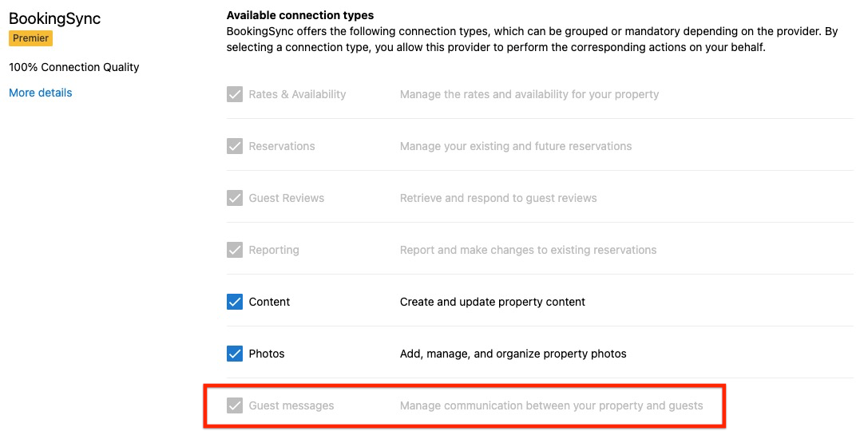This screenshot has height=435, width=868.
Task: Click the Rates & Availability checkbox
Action: click(x=235, y=94)
